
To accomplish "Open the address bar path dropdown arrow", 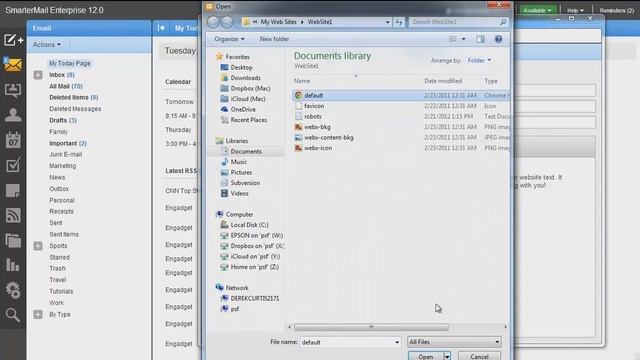I will (387, 22).
